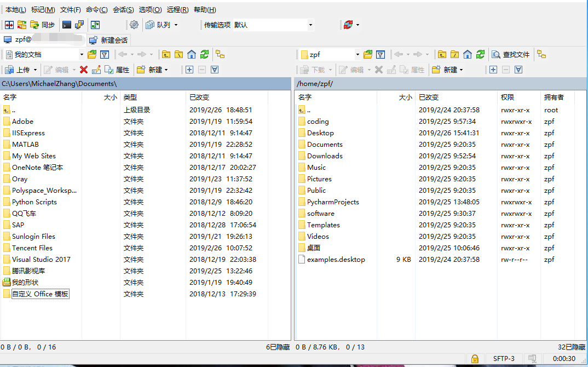
Task: Open the preferences gear icon
Action: click(135, 25)
